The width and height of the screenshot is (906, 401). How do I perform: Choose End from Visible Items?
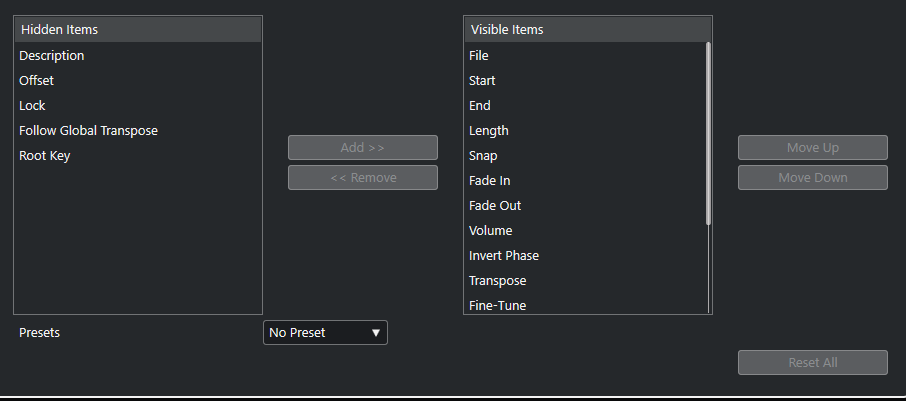point(480,106)
